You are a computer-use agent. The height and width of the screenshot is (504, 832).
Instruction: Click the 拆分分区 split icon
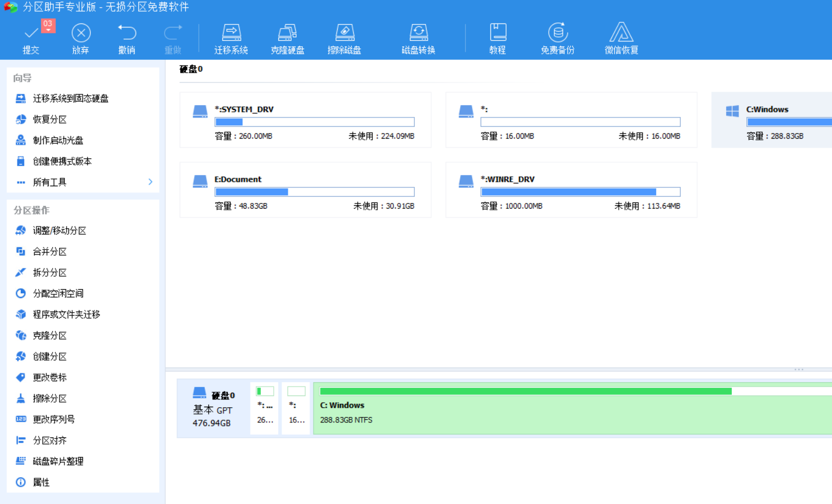(x=21, y=272)
